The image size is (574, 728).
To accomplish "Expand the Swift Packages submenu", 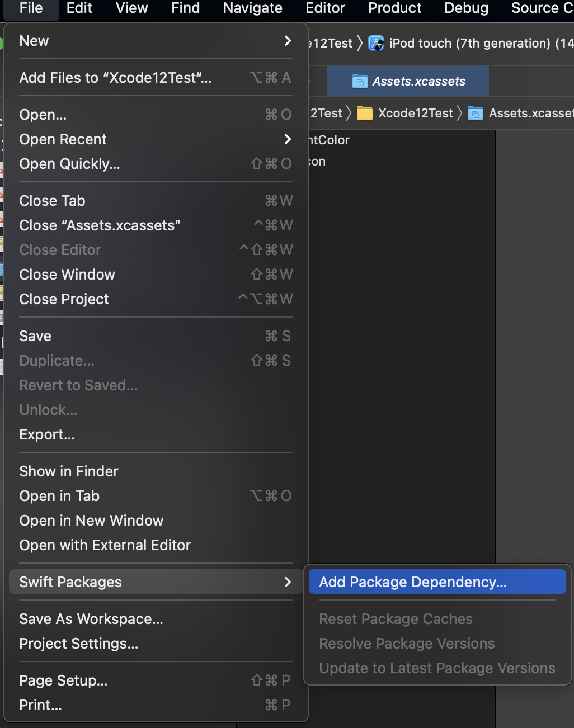I will 156,582.
